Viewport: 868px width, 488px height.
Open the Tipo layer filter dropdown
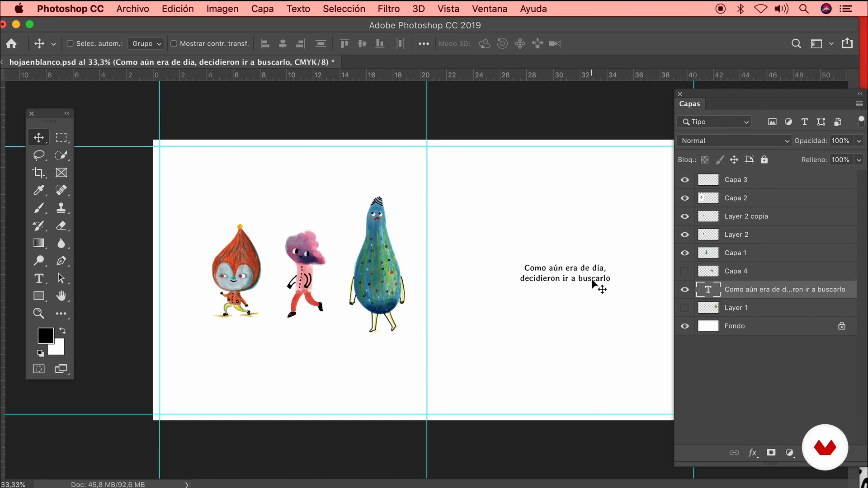pos(715,122)
